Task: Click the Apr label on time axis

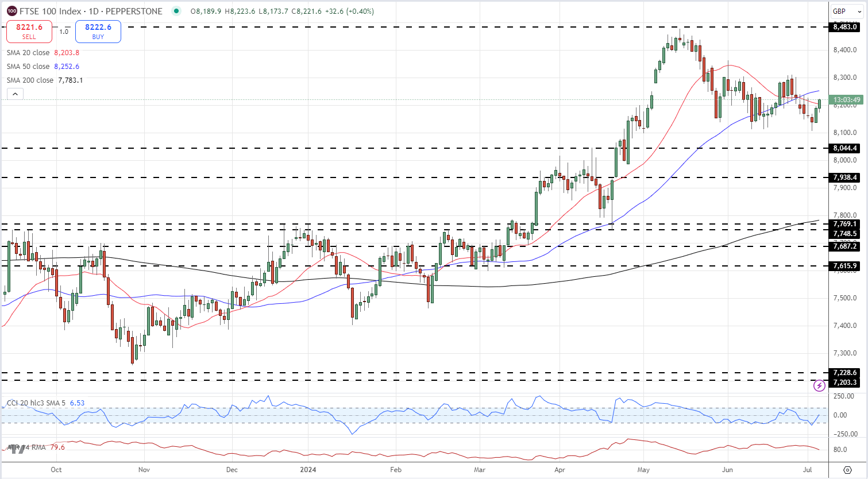Action: click(x=560, y=470)
